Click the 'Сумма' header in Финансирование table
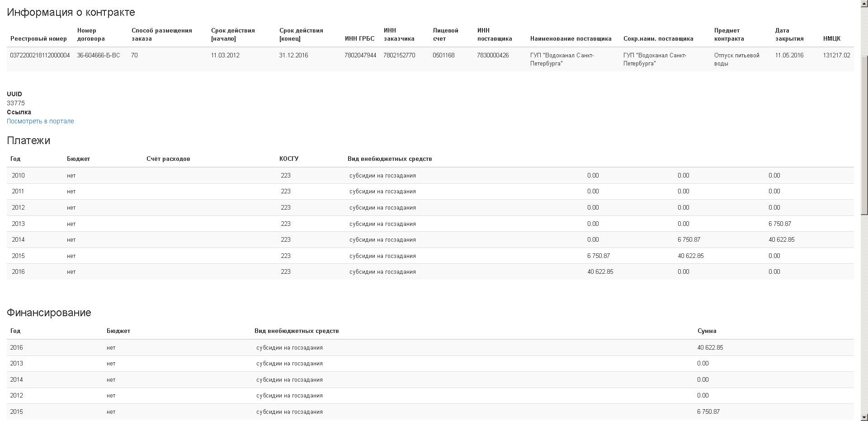Viewport: 868px width, 421px height. coord(707,331)
